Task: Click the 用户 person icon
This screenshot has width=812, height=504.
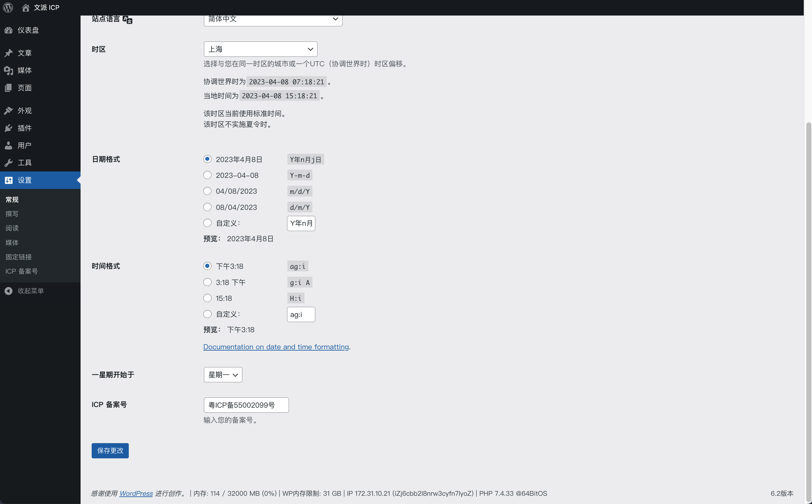Action: (9, 145)
